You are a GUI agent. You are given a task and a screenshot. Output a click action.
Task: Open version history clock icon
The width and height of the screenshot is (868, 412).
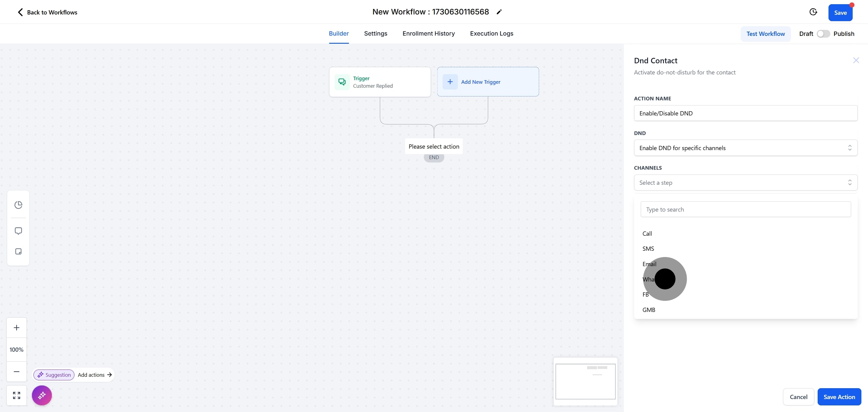[x=813, y=12]
